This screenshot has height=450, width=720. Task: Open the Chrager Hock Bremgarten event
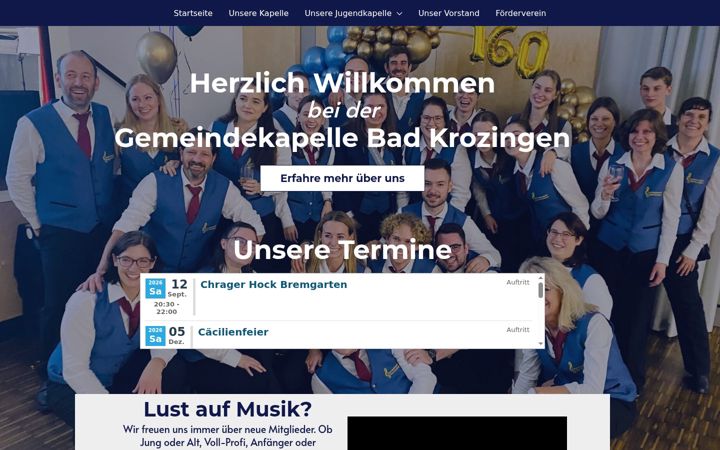(x=274, y=285)
